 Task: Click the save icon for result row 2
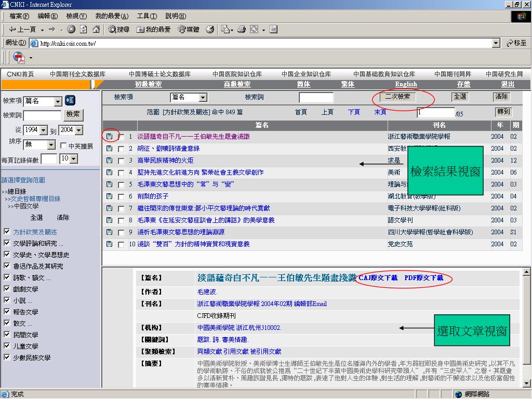tap(109, 148)
